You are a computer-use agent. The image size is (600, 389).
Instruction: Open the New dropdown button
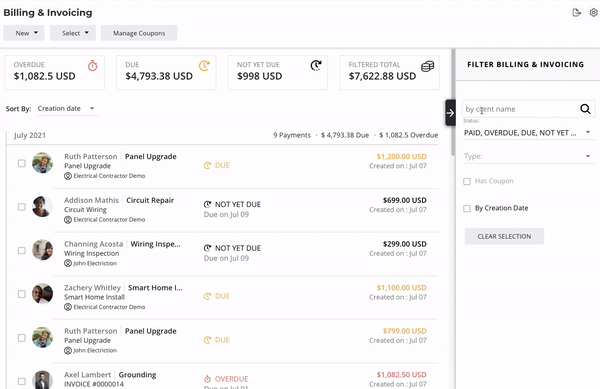[x=24, y=33]
